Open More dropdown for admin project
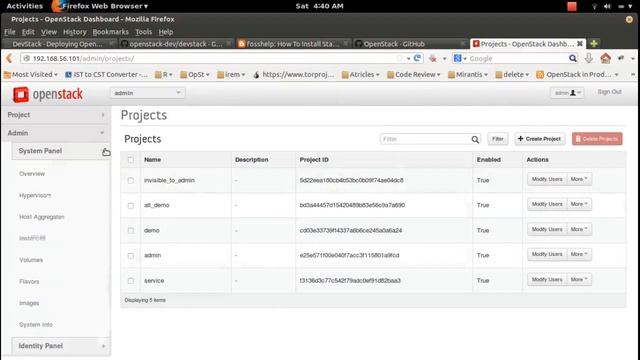Screen dimensions: 640x360 click(579, 254)
